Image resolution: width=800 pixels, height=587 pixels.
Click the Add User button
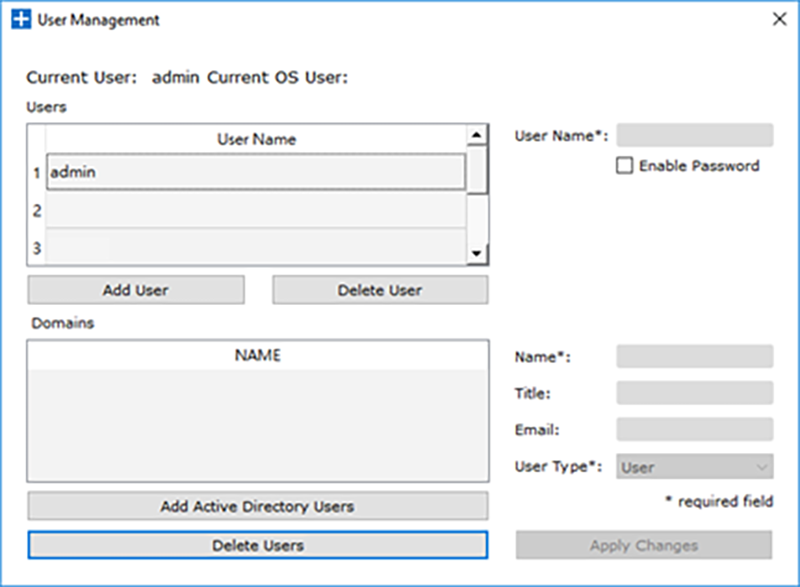point(136,290)
